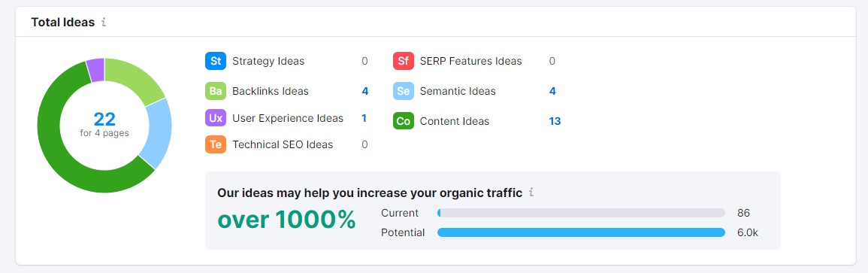Click the purple User Experience donut segment

coord(95,70)
